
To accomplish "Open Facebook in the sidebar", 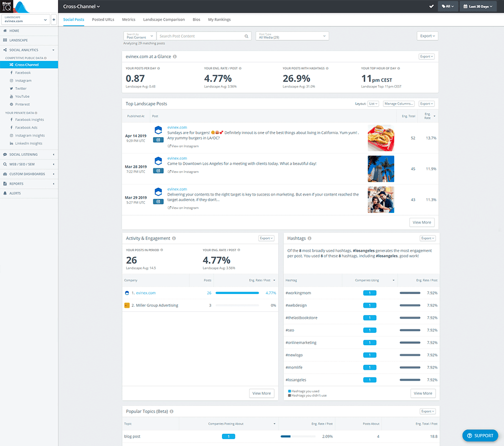I will coord(23,73).
